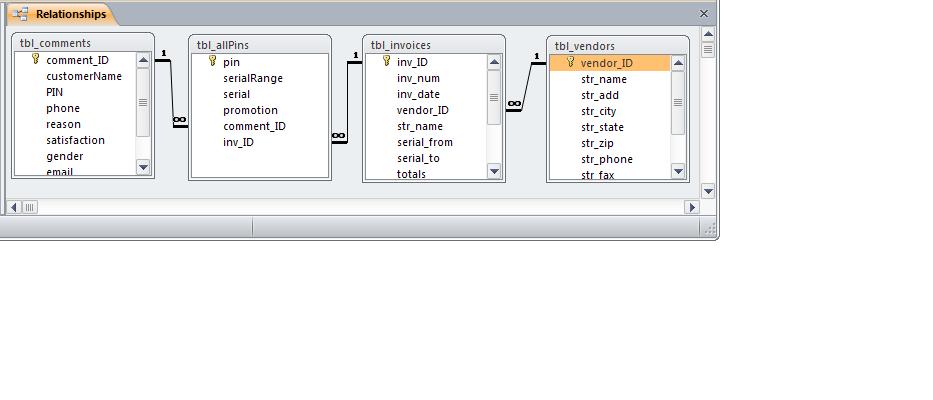The image size is (933, 400).
Task: Click the tbl_allPins to tbl_invoices relationship line
Action: [346, 101]
